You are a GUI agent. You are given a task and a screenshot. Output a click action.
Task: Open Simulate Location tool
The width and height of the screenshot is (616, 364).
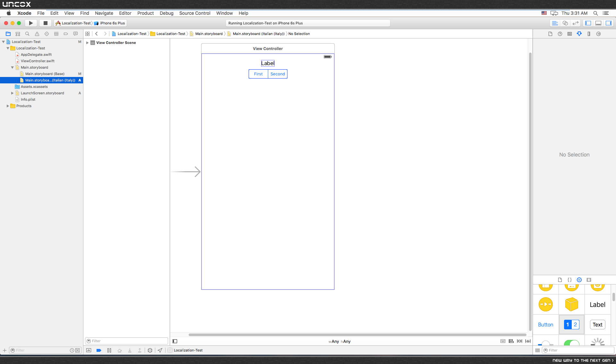tap(160, 350)
